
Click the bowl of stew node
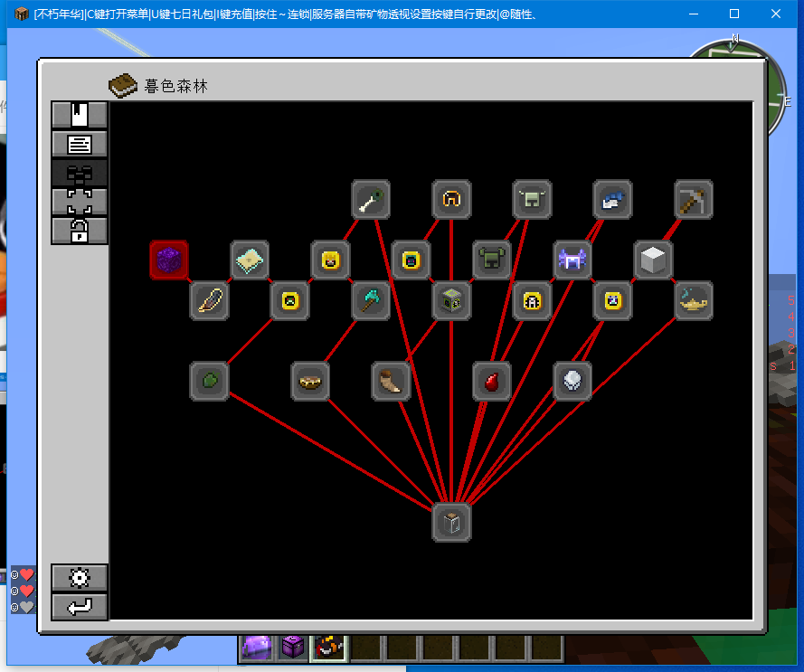[x=310, y=381]
